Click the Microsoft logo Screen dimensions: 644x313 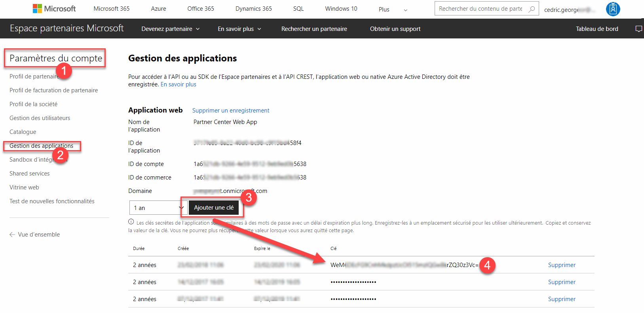coord(54,8)
